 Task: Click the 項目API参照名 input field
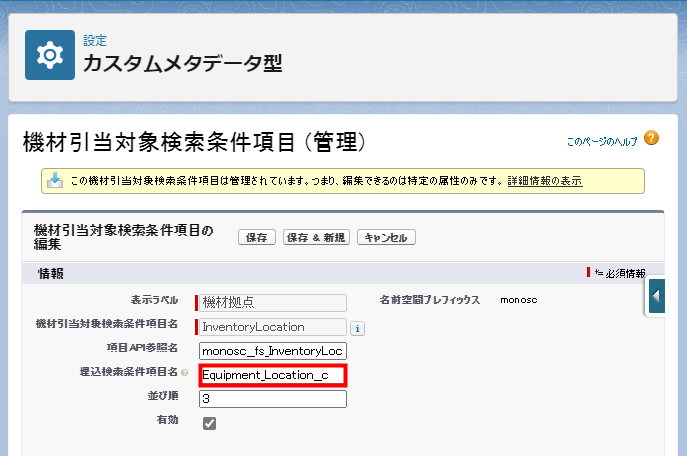[273, 351]
